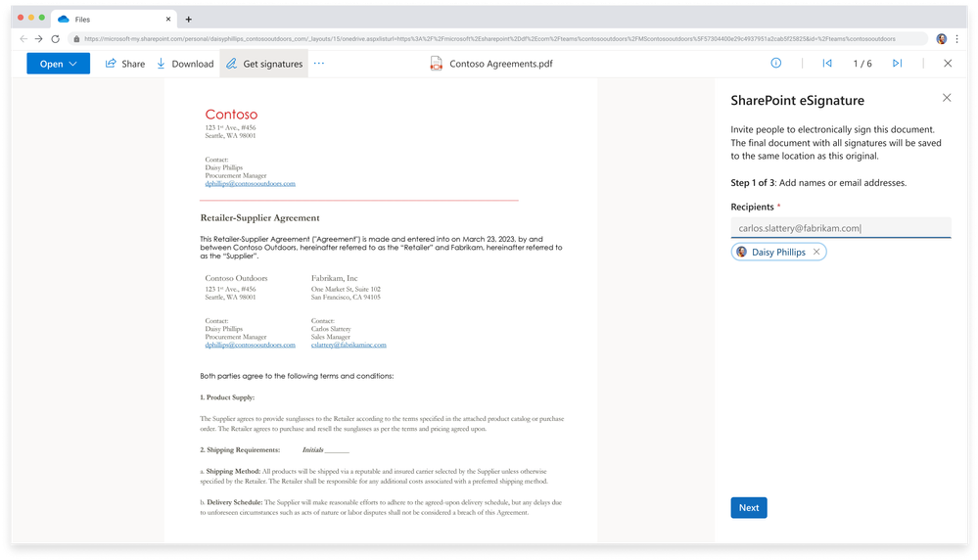The image size is (978, 560).
Task: Click the page counter 1 / 6
Action: click(x=862, y=64)
